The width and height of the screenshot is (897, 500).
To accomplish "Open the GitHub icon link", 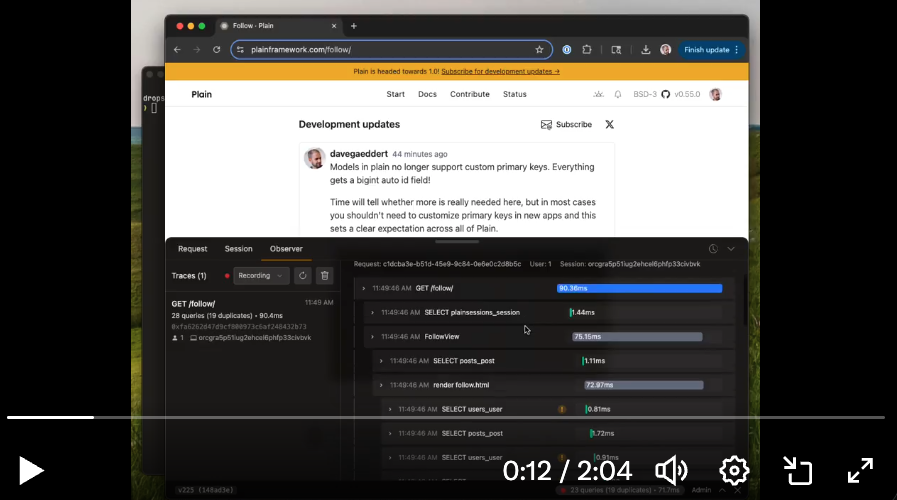I will pyautogui.click(x=665, y=94).
